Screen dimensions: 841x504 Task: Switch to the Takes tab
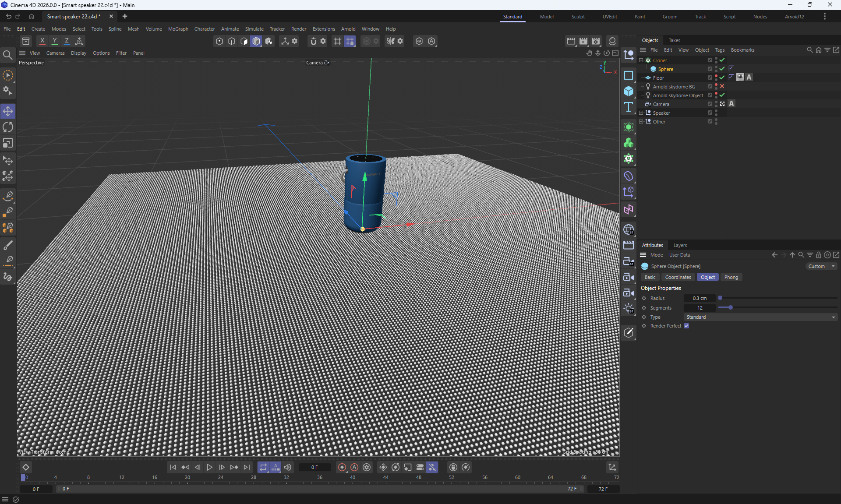674,40
